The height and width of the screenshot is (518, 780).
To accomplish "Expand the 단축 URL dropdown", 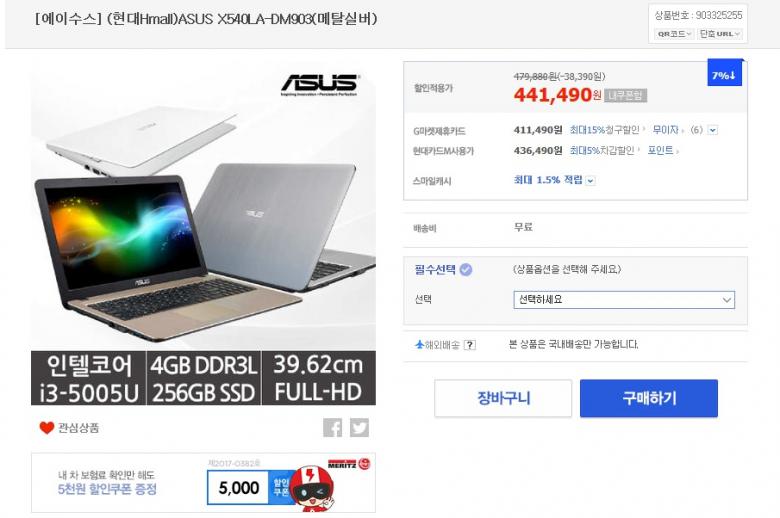I will pos(720,34).
